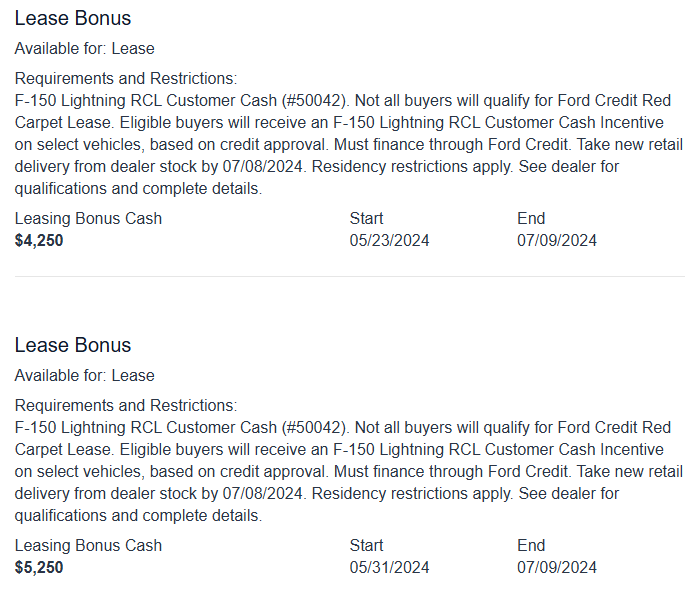Click second 'Requirements and Restrictions:' label
This screenshot has height=603, width=698.
126,405
